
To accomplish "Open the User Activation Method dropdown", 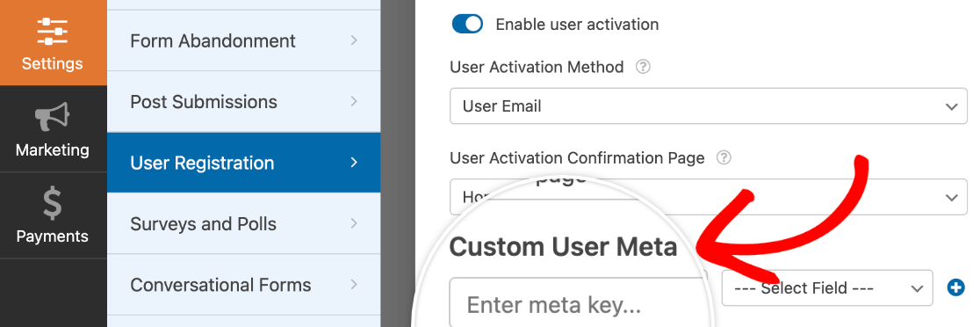I will (708, 106).
